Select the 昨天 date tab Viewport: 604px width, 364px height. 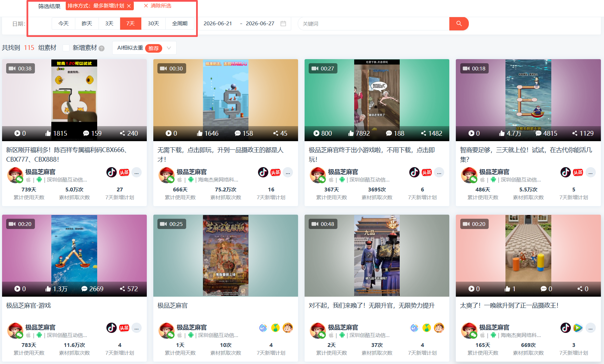pos(87,24)
